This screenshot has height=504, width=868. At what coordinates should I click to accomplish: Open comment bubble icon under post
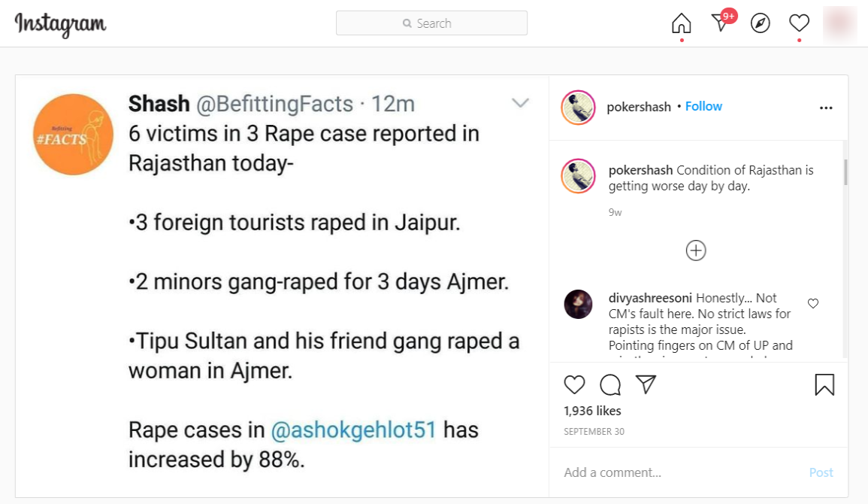(x=610, y=385)
